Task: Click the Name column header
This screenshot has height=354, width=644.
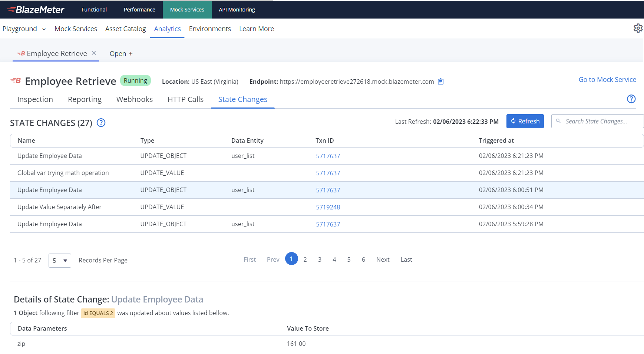Action: coord(26,141)
